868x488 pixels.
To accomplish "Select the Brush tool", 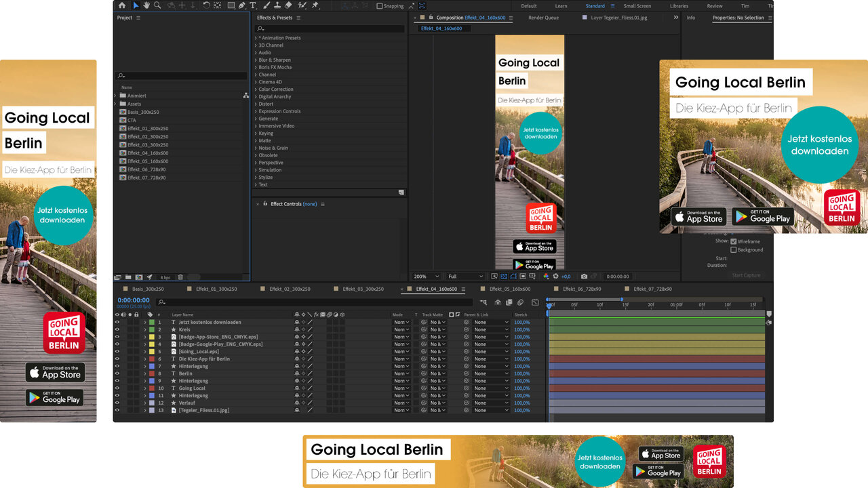I will click(267, 5).
